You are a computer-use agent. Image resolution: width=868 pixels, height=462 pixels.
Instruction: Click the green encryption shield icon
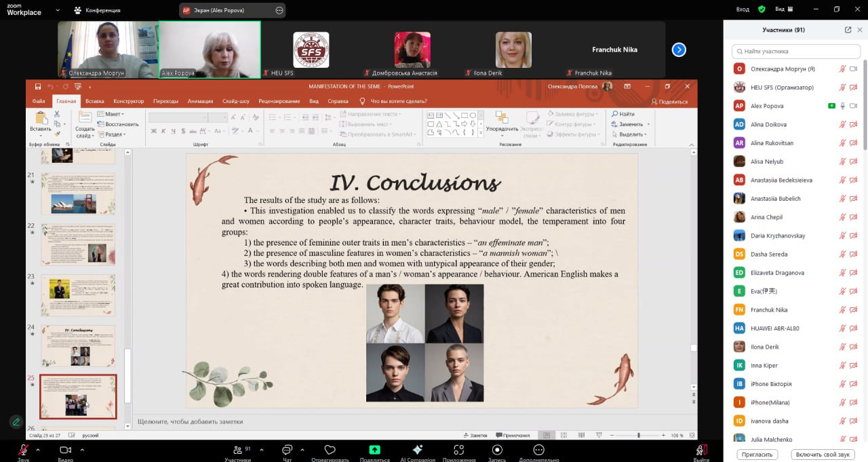[762, 9]
